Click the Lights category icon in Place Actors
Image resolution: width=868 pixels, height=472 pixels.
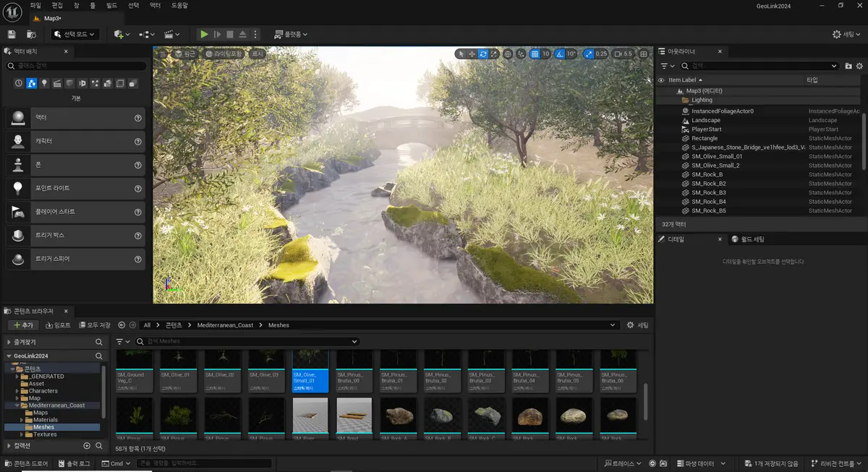pos(44,83)
